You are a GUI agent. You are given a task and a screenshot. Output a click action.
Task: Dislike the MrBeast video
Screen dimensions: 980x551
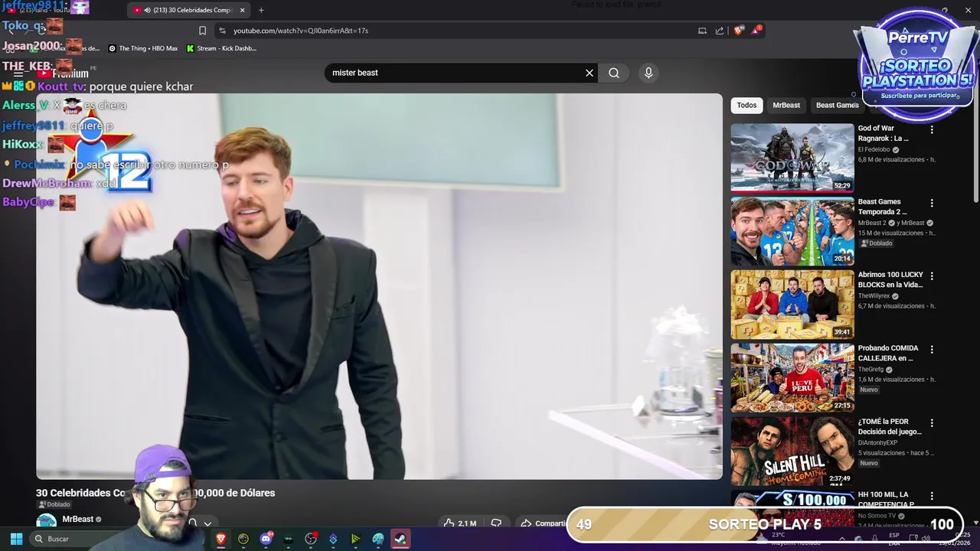click(496, 523)
